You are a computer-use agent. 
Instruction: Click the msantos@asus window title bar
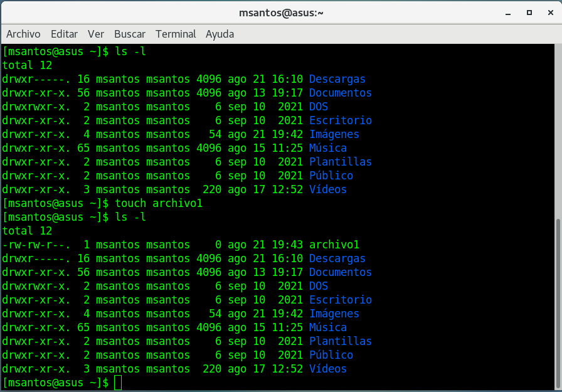(x=281, y=13)
